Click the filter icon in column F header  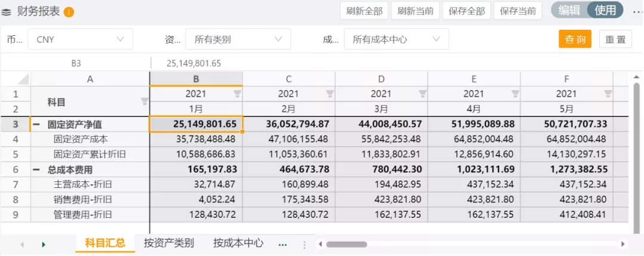608,94
